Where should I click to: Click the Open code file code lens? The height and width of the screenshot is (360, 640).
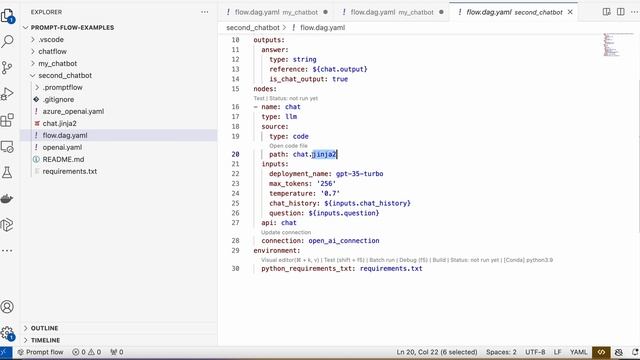click(288, 146)
